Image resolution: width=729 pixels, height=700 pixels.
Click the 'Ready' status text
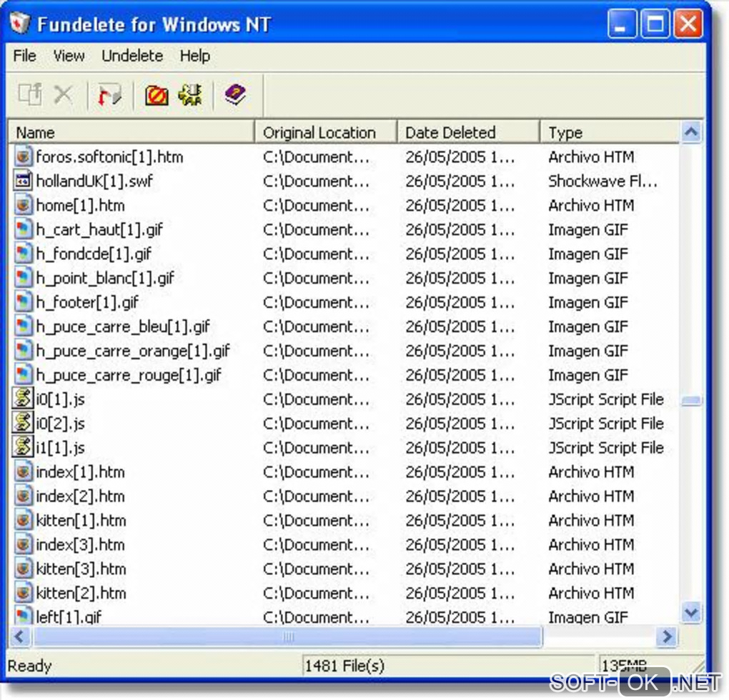pos(29,666)
